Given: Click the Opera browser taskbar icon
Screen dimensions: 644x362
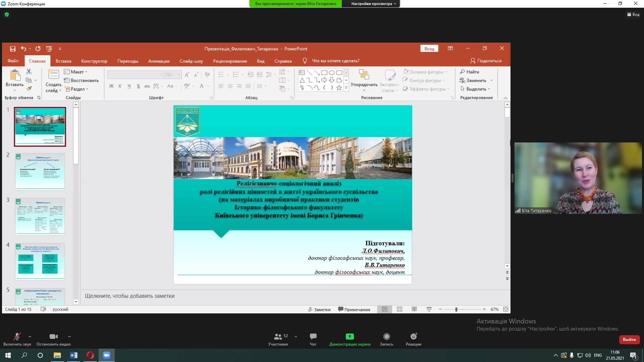Looking at the screenshot, I should (90, 355).
